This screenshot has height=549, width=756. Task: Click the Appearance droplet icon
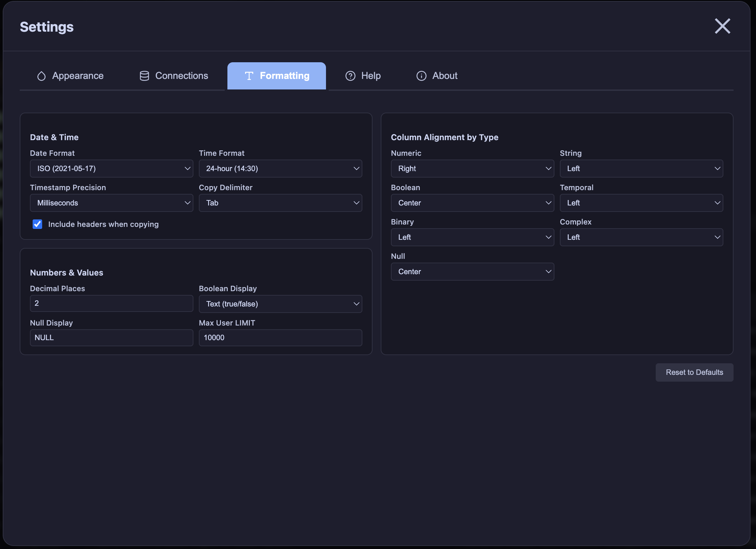[x=41, y=76]
